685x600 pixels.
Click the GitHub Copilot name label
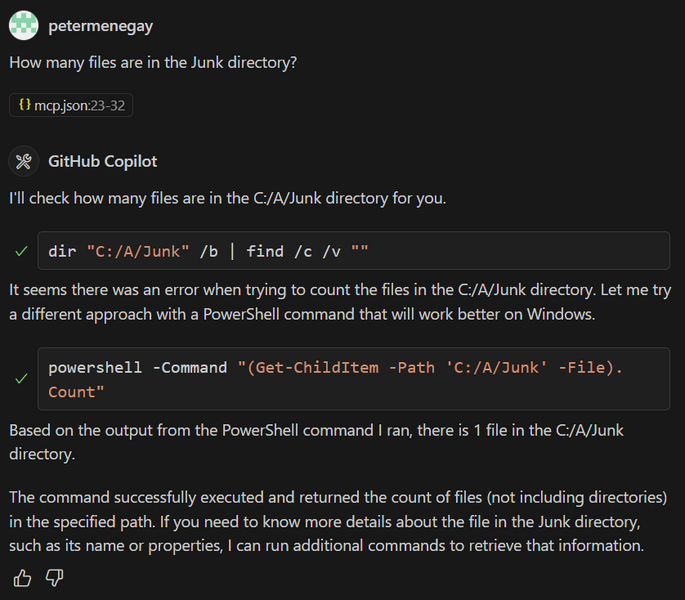click(x=103, y=161)
